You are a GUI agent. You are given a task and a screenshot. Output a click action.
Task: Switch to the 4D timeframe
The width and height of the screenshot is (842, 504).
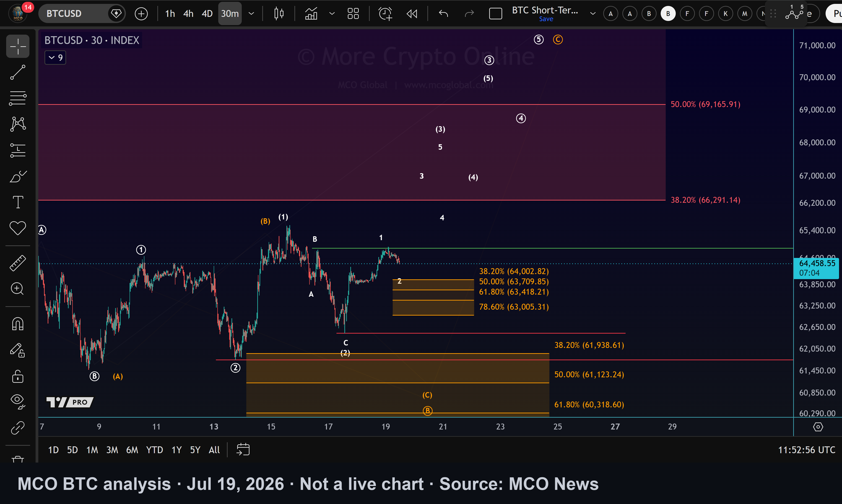(207, 14)
